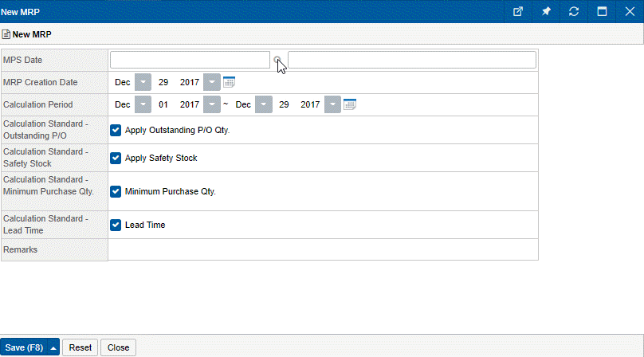Open Calculation Period start year dropdown
This screenshot has height=357, width=644.
click(212, 104)
